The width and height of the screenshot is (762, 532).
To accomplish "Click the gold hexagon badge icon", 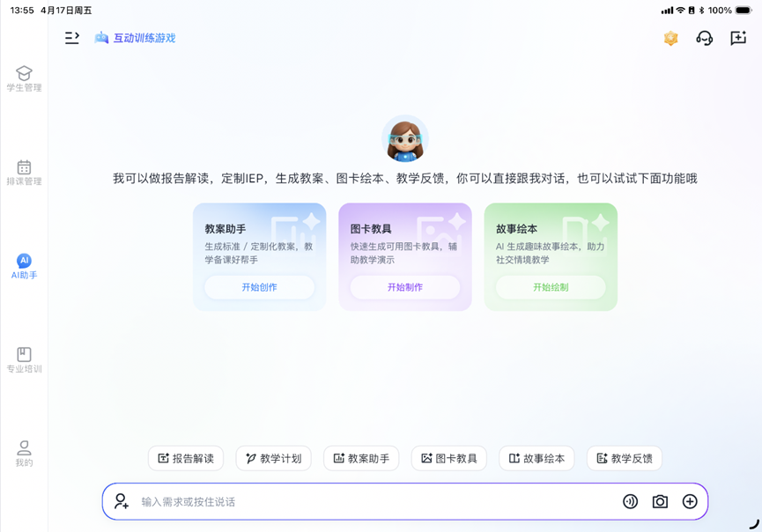I will click(x=670, y=38).
